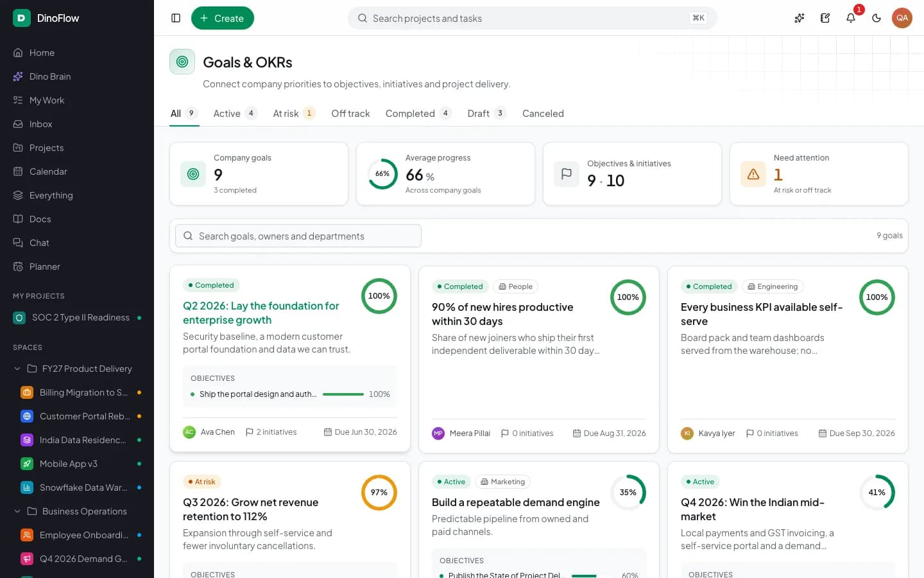
Task: Click the Need attention summary card
Action: [x=819, y=174]
